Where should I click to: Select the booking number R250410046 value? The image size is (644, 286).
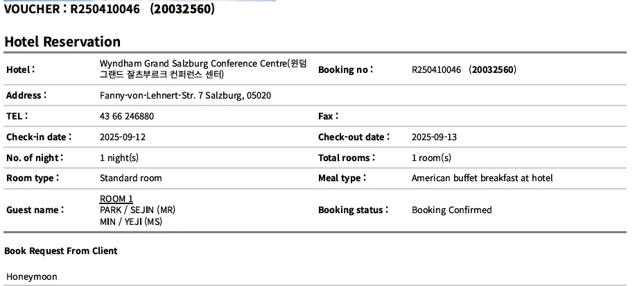(x=464, y=69)
